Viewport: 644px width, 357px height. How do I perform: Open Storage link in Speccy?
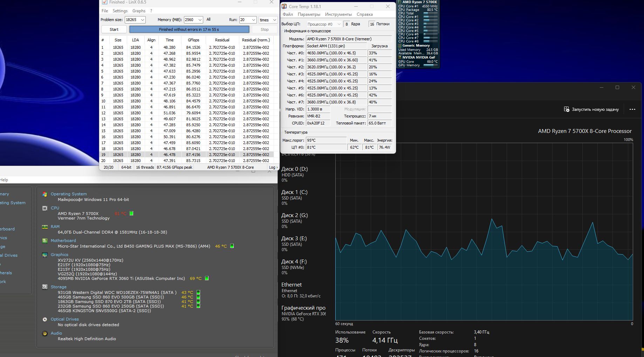tap(59, 287)
